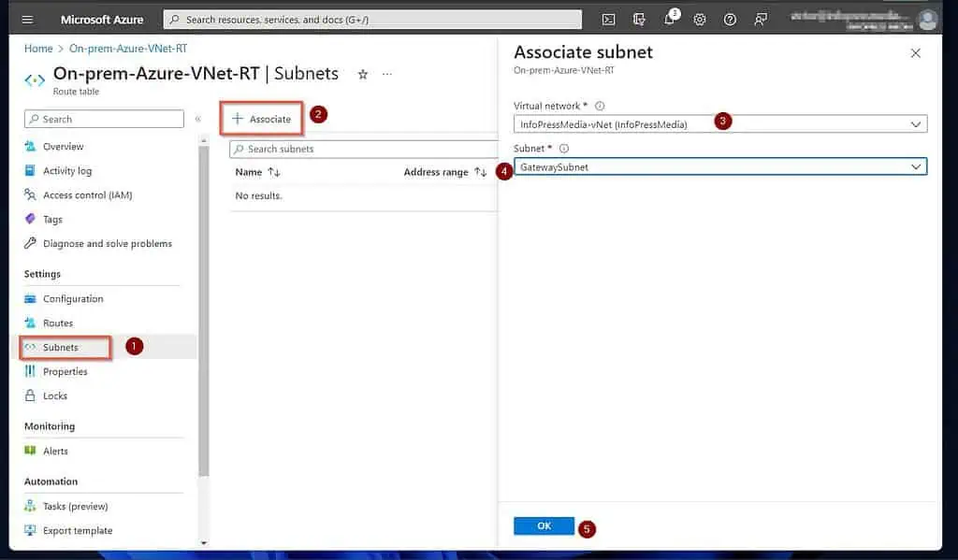Select Subnets in the Settings menu
958x560 pixels.
(61, 348)
